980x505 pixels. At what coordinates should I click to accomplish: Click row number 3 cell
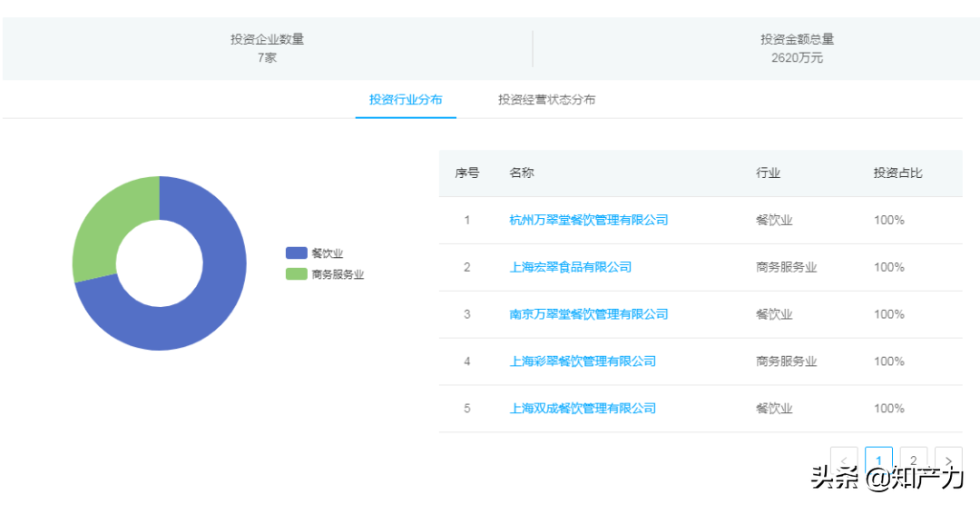coord(467,314)
